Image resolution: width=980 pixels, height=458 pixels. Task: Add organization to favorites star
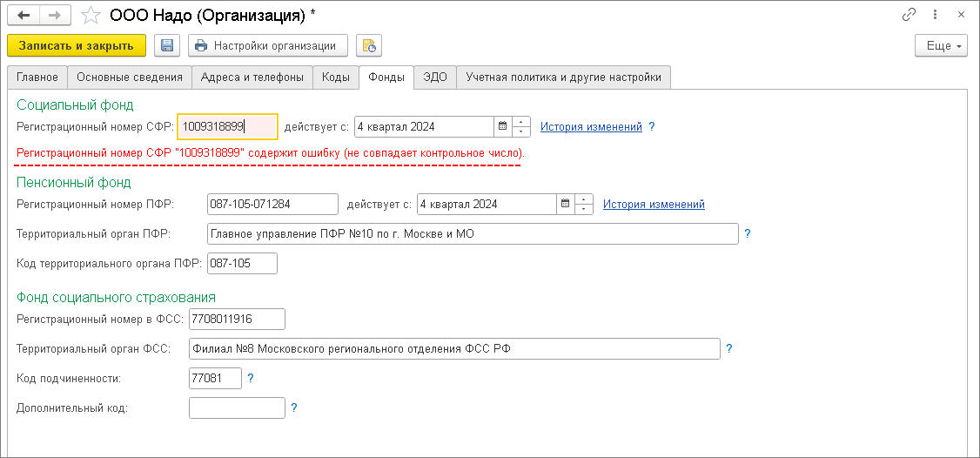(91, 16)
